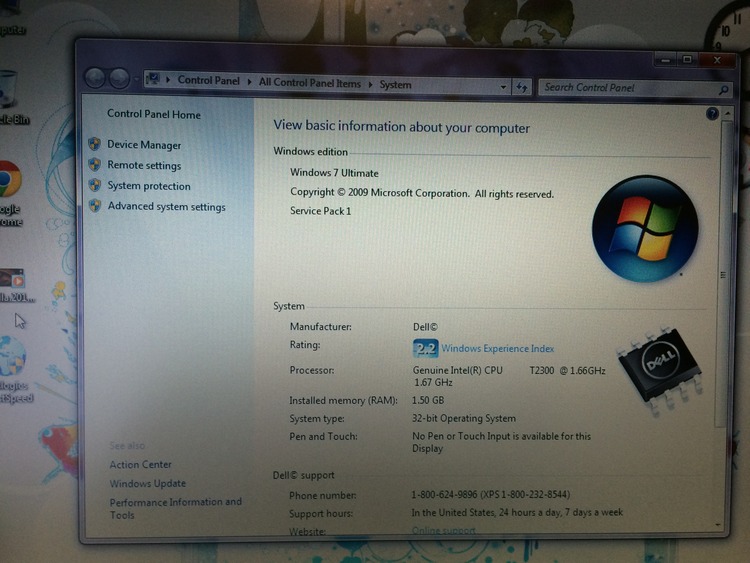Open System protection link
Viewport: 750px width, 563px height.
click(x=149, y=186)
